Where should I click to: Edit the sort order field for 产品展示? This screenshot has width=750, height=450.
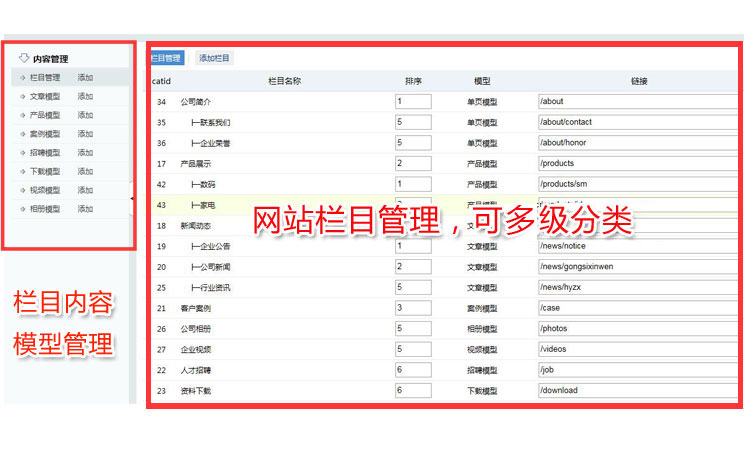(x=413, y=163)
